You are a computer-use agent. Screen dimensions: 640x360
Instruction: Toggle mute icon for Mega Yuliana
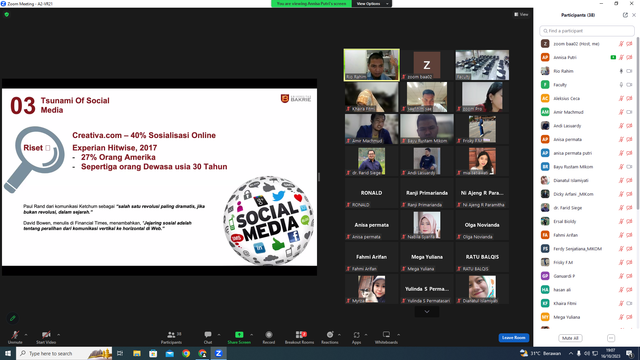point(621,317)
